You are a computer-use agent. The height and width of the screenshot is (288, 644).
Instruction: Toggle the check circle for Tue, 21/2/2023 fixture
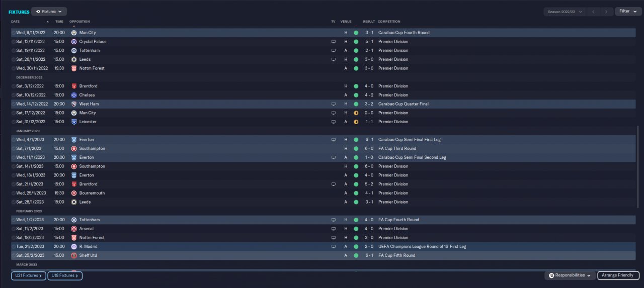point(14,247)
